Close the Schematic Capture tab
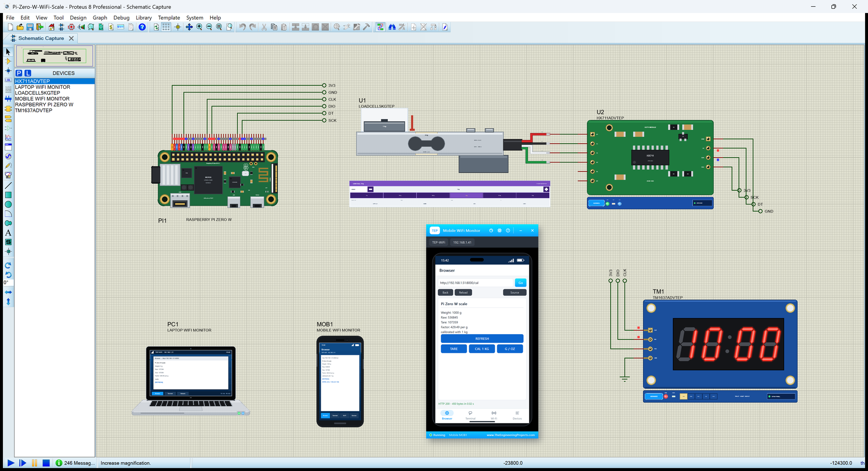This screenshot has width=868, height=471. point(71,38)
